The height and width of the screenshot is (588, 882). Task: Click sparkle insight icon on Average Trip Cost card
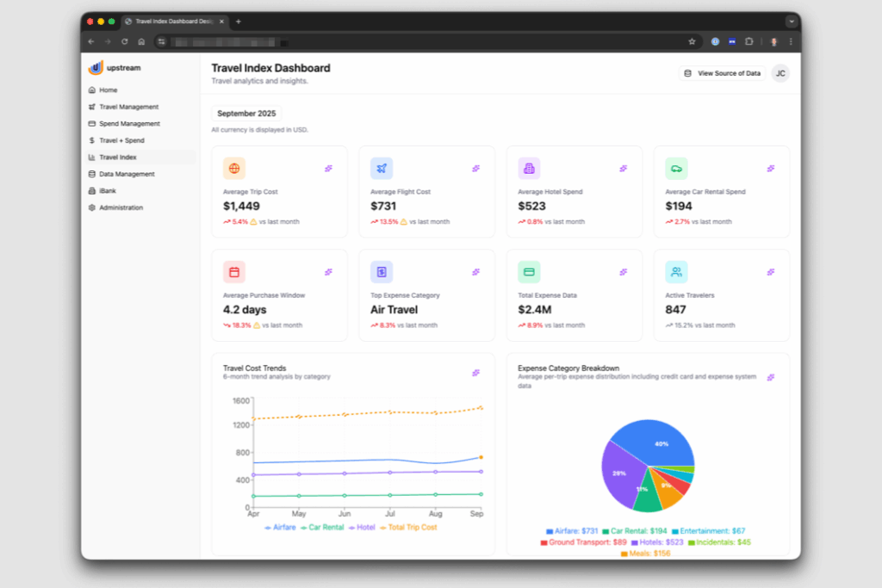point(328,168)
